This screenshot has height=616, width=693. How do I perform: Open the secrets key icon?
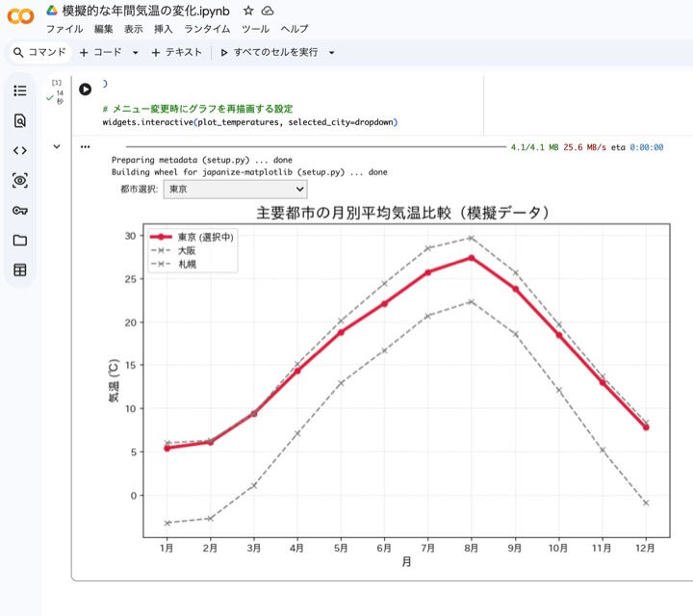tap(20, 211)
